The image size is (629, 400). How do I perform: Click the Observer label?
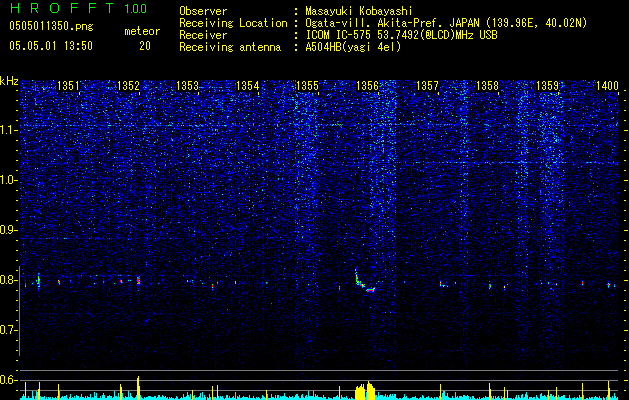203,11
